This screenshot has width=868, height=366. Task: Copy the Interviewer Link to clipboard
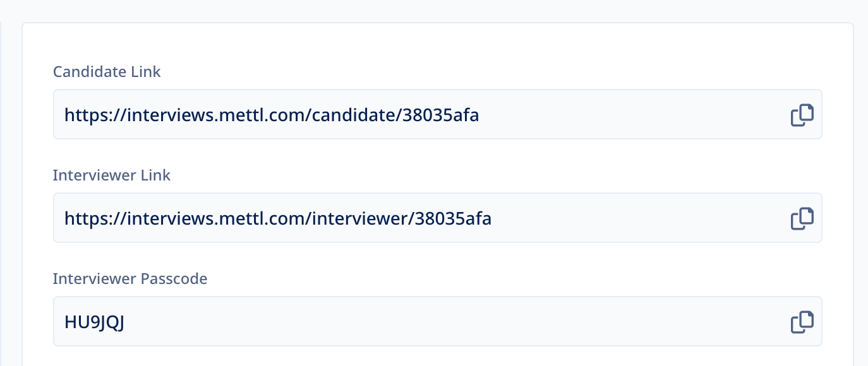(x=802, y=218)
